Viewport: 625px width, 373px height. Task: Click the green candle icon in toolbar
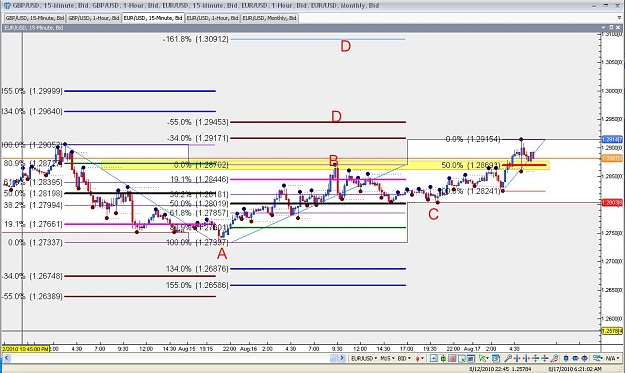click(443, 358)
